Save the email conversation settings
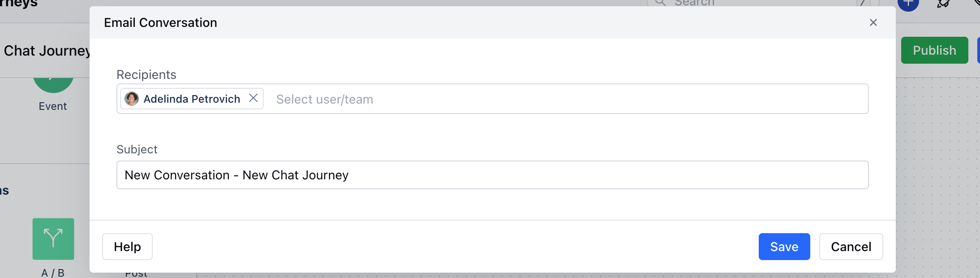 click(784, 247)
